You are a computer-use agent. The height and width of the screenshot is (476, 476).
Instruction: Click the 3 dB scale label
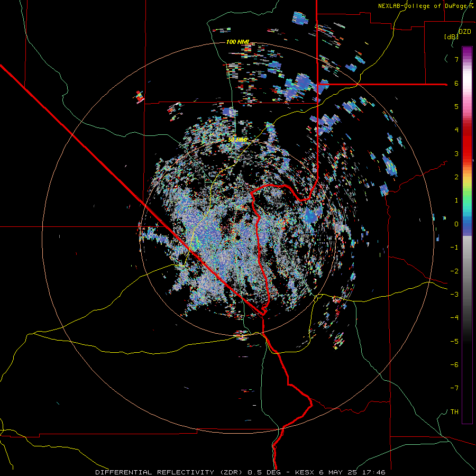tap(456, 153)
